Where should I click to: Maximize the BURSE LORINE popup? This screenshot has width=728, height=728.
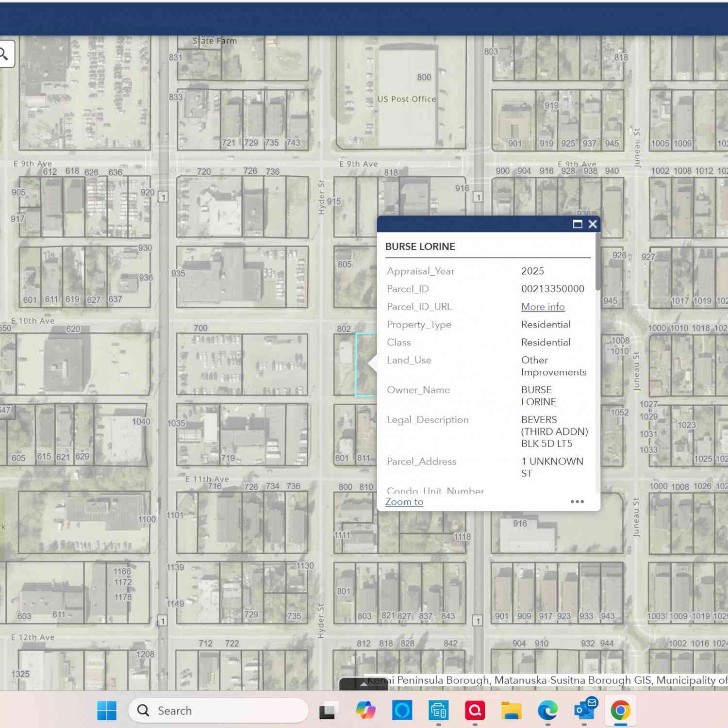click(578, 224)
